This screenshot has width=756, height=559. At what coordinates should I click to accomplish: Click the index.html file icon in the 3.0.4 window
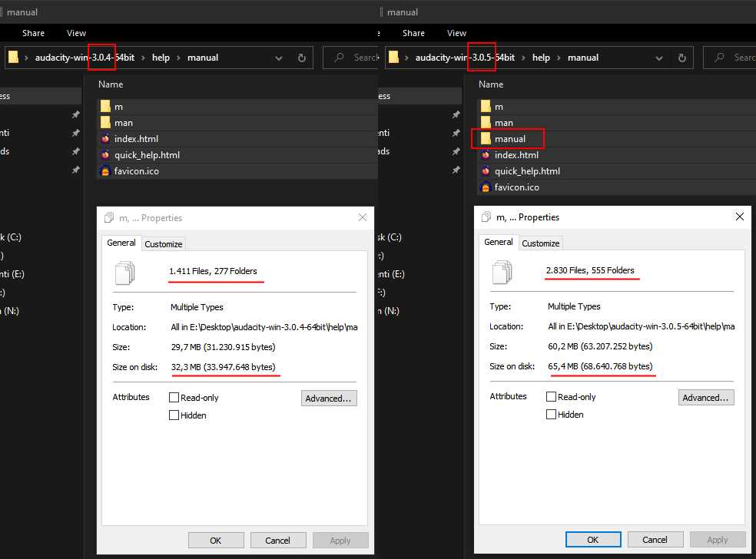point(105,139)
